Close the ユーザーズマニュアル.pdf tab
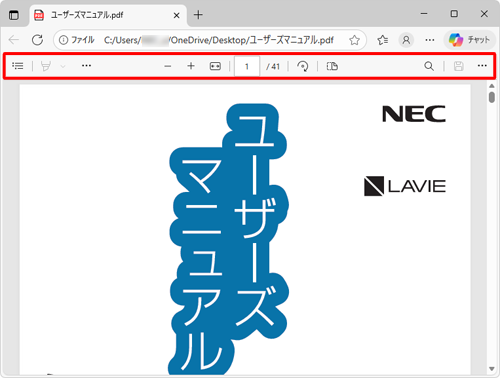Screen dimensions: 500x378 click(177, 15)
